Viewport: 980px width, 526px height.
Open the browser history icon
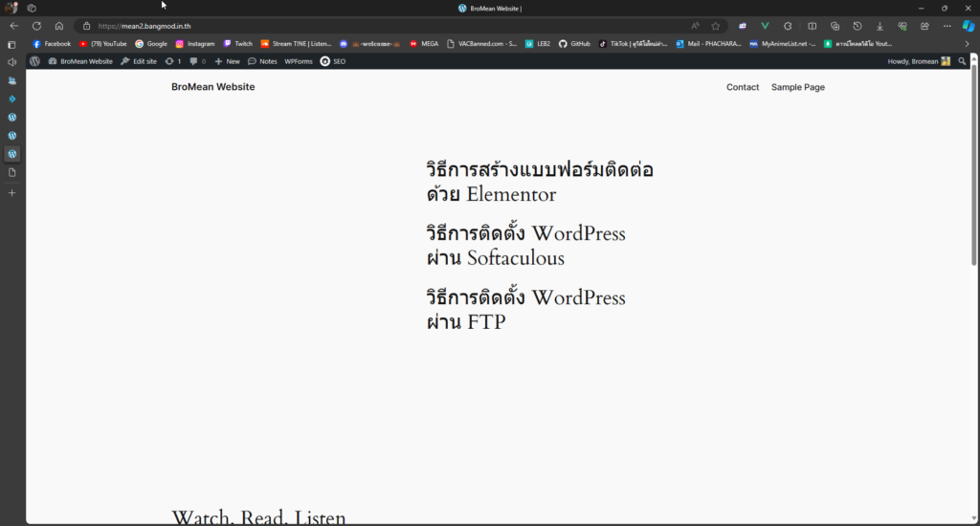click(857, 26)
